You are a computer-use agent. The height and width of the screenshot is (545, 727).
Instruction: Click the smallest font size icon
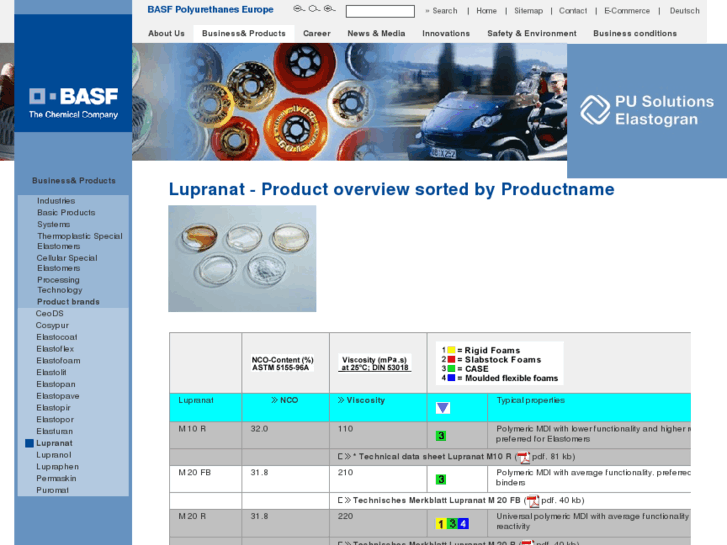click(x=299, y=9)
